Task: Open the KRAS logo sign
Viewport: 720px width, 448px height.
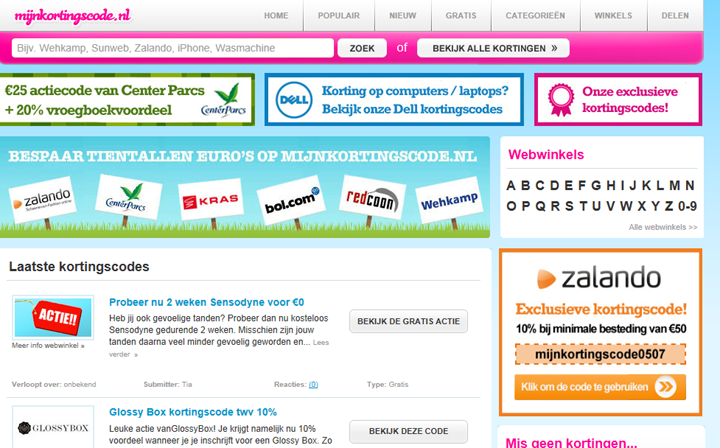Action: (210, 200)
